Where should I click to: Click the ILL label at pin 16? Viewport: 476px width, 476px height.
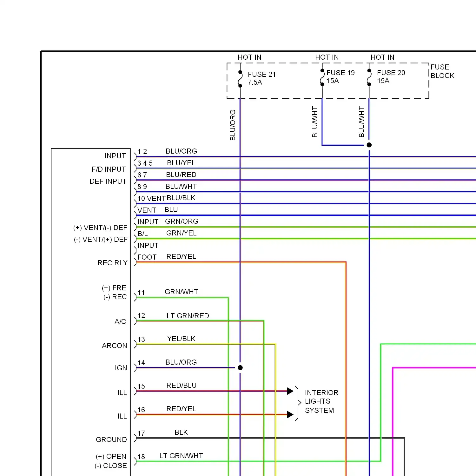(x=122, y=416)
